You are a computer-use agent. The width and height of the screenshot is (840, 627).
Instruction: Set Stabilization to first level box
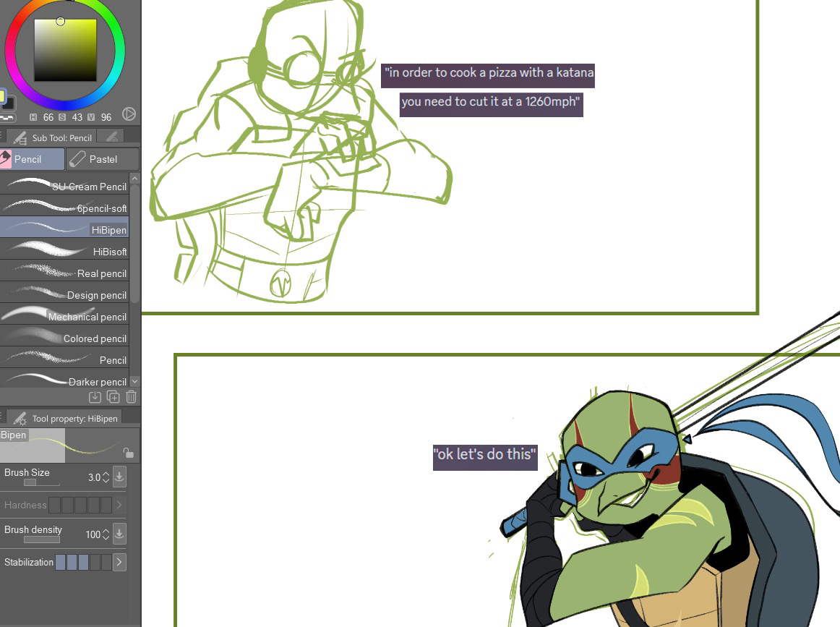coord(60,562)
